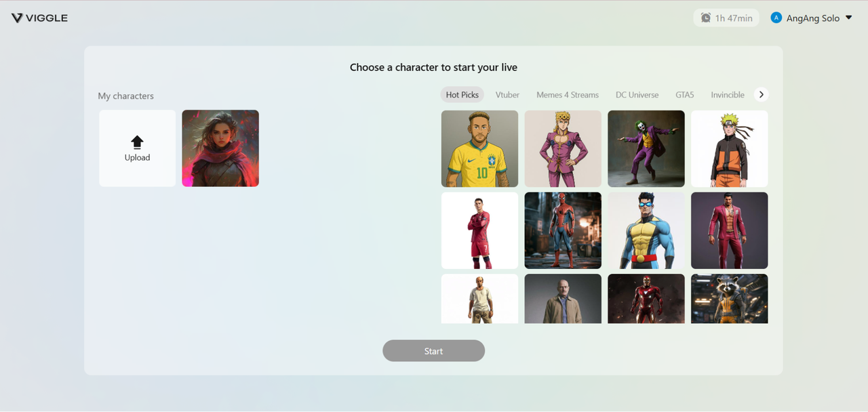
Task: Click the Start button
Action: (x=434, y=351)
